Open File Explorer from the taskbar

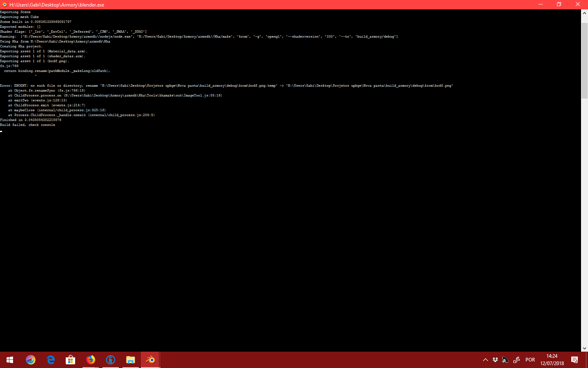coord(131,360)
